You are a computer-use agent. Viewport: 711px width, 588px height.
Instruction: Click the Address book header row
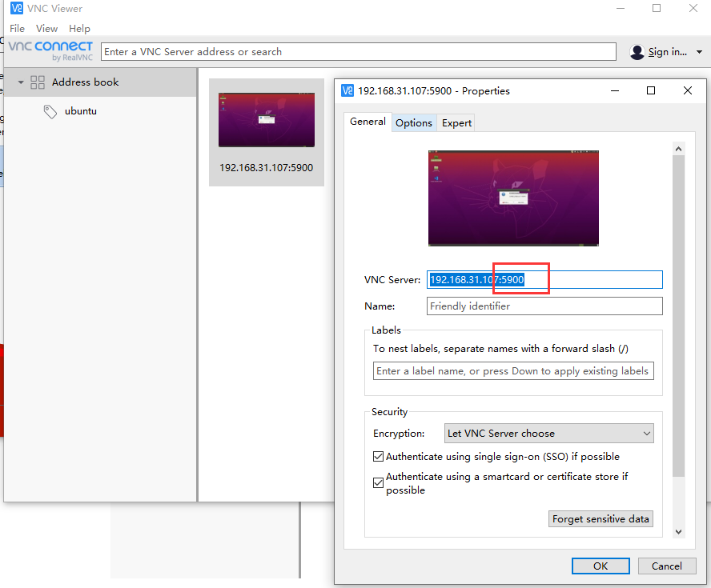100,82
